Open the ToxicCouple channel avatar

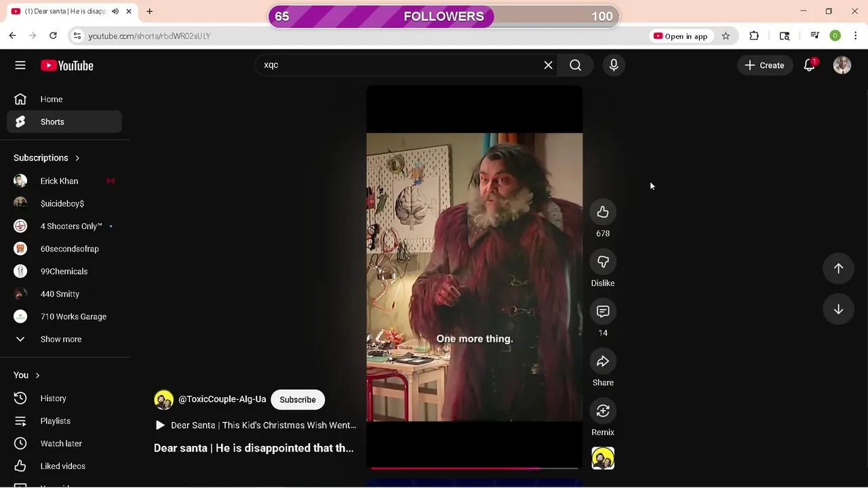pos(163,400)
